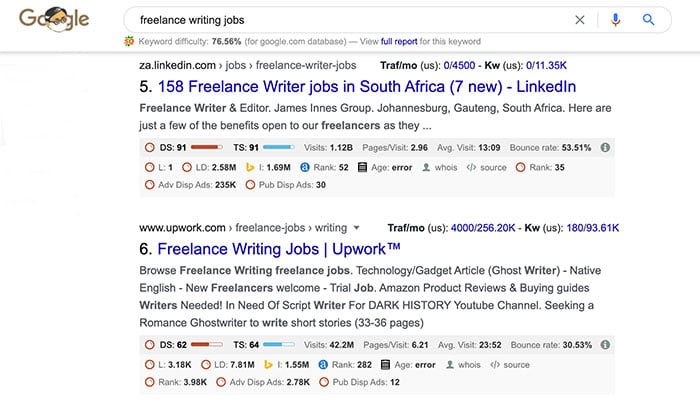Image resolution: width=700 pixels, height=420 pixels.
Task: Open info icon beside Bounce rate 53.51%
Action: pos(605,147)
